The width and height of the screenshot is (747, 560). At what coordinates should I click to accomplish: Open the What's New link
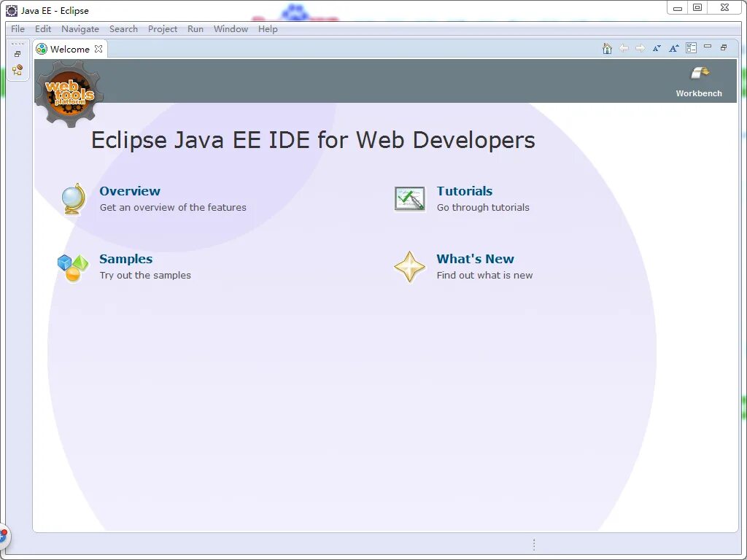click(475, 259)
